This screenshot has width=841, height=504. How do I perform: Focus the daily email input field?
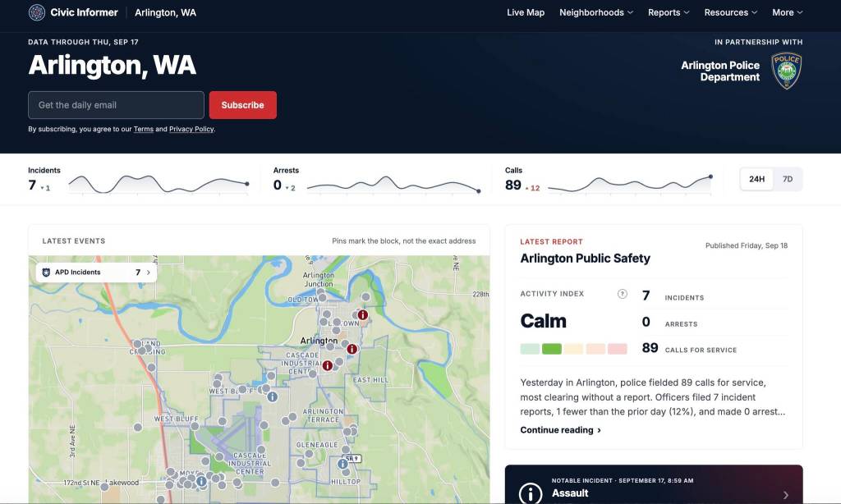point(116,105)
